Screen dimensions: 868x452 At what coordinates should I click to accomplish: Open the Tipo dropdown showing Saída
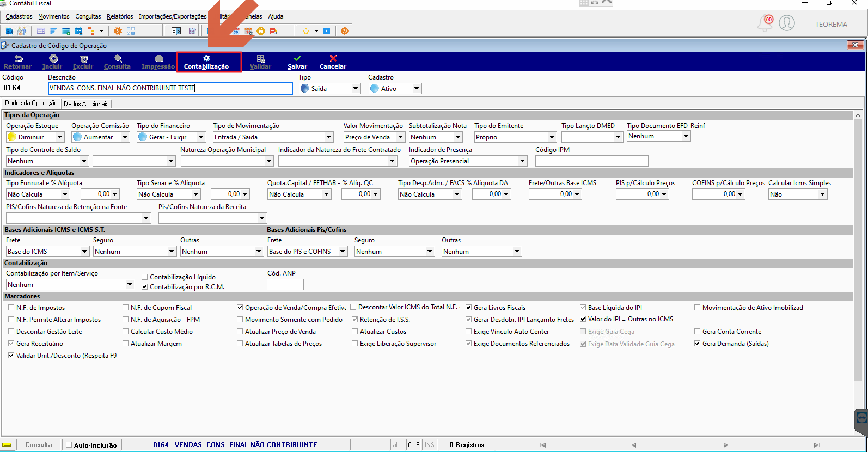pos(330,88)
